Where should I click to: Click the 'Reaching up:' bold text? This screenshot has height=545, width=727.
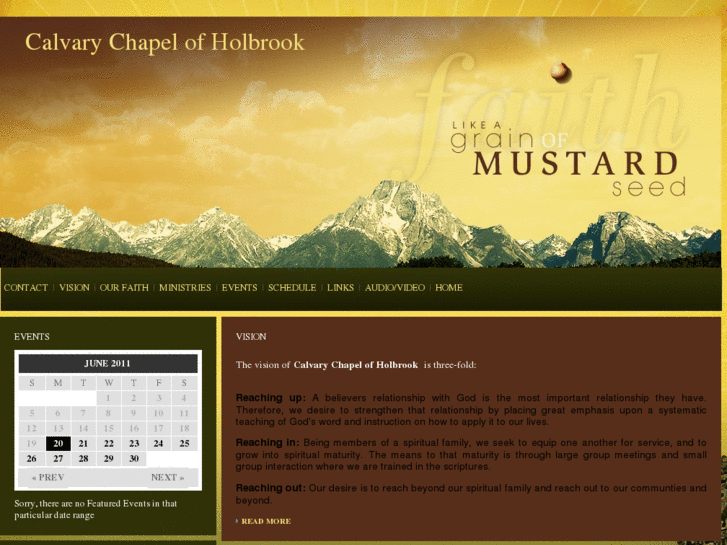(271, 398)
